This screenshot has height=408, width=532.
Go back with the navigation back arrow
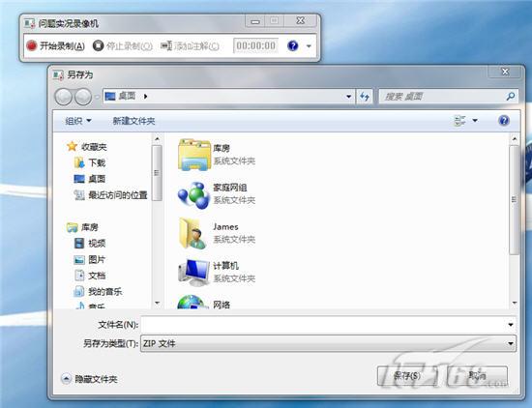coord(64,97)
